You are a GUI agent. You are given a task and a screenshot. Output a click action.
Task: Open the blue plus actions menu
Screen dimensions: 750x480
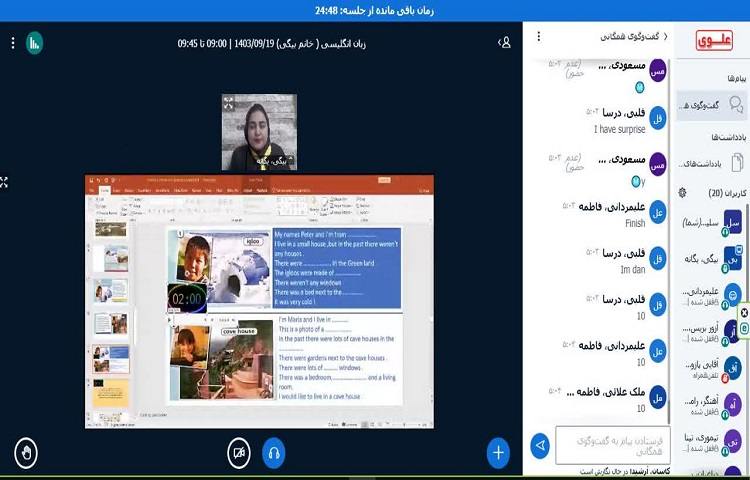[498, 452]
